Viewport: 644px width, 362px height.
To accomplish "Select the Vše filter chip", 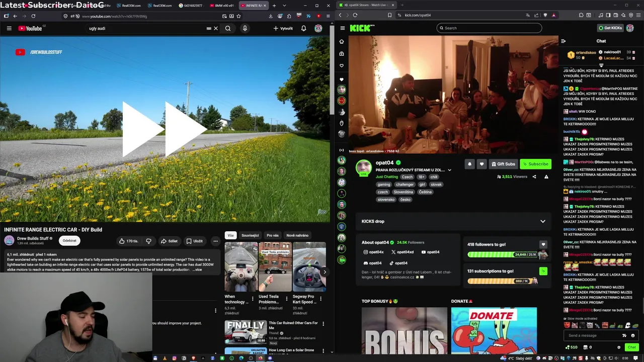I will 230,235.
